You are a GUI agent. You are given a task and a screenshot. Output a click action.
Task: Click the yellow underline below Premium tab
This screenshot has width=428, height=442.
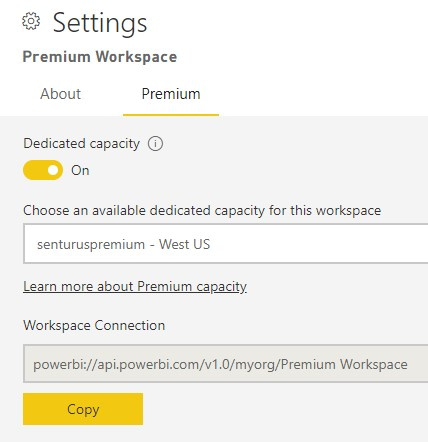171,115
